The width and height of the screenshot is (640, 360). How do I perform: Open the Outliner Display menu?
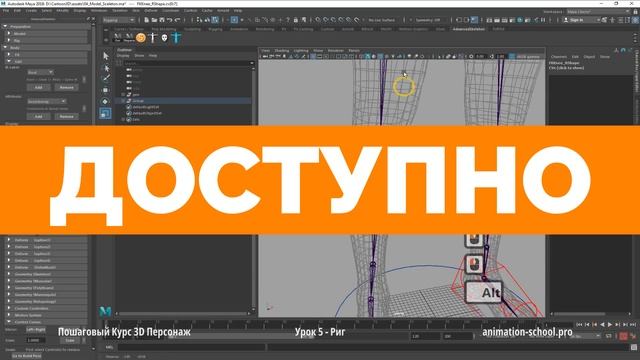123,56
